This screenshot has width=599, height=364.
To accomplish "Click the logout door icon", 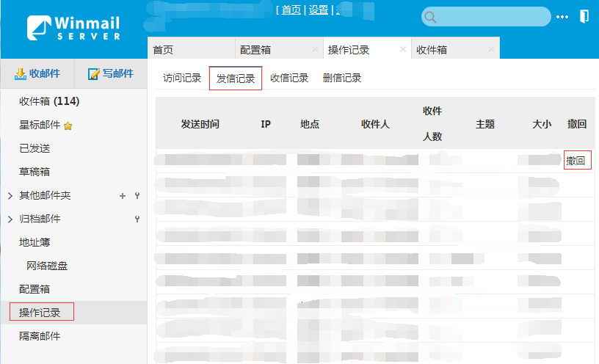I will pos(584,16).
